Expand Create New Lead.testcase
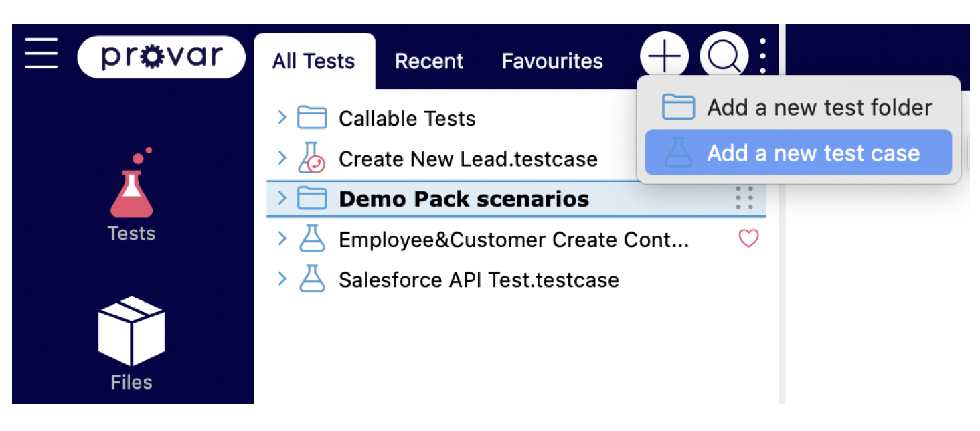Viewport: 980px width, 431px height. click(282, 158)
